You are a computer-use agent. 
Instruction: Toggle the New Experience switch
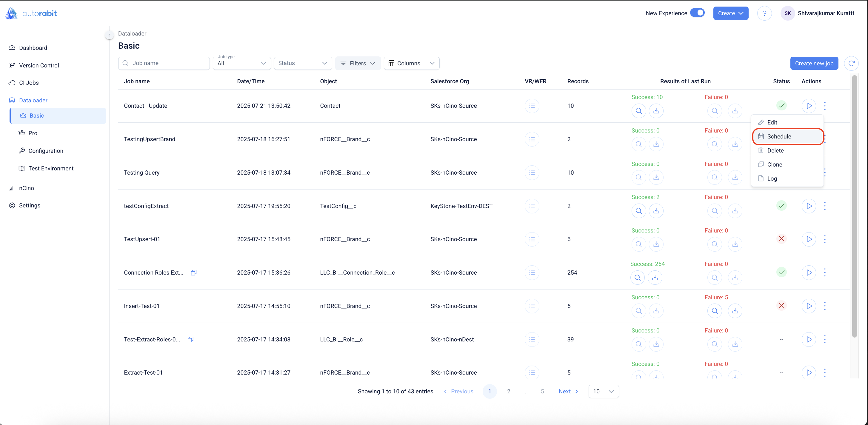click(x=697, y=13)
